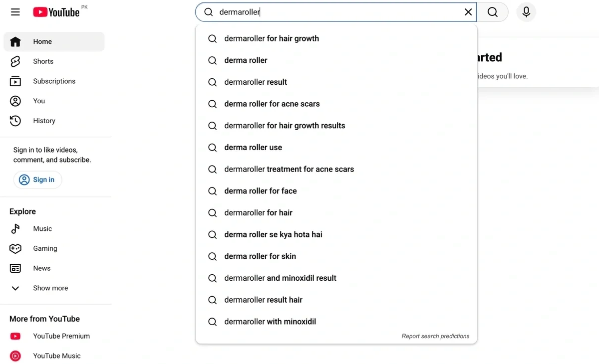Run the search with the magnifying glass button
599x364 pixels.
493,11
